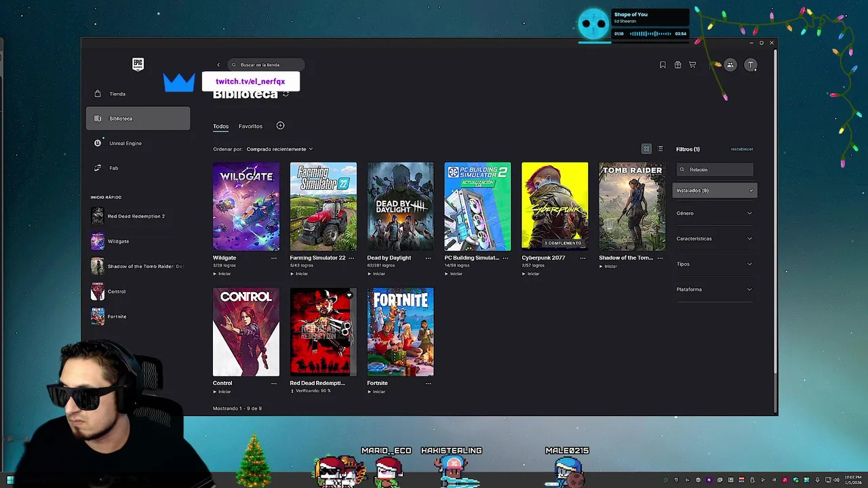Click Iniciar under Wildgate
868x488 pixels.
222,274
